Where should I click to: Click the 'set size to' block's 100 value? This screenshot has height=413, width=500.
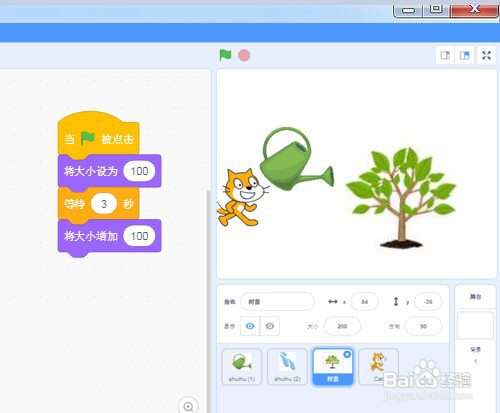(x=139, y=171)
